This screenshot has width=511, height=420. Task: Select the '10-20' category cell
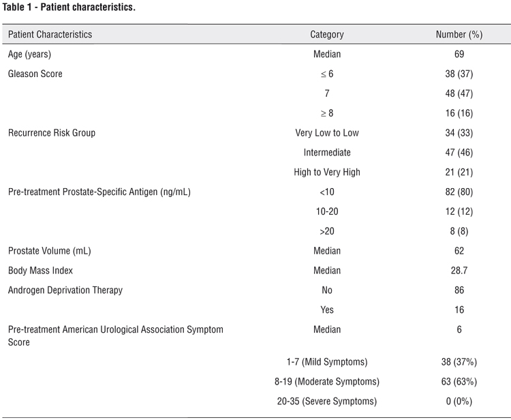327,212
